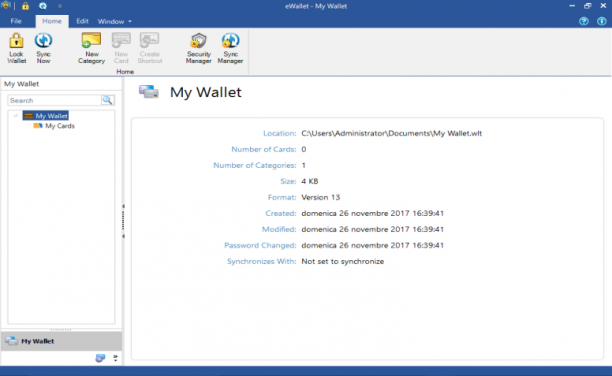This screenshot has width=612, height=376.
Task: Click the 'Modified:' label
Action: tap(279, 229)
